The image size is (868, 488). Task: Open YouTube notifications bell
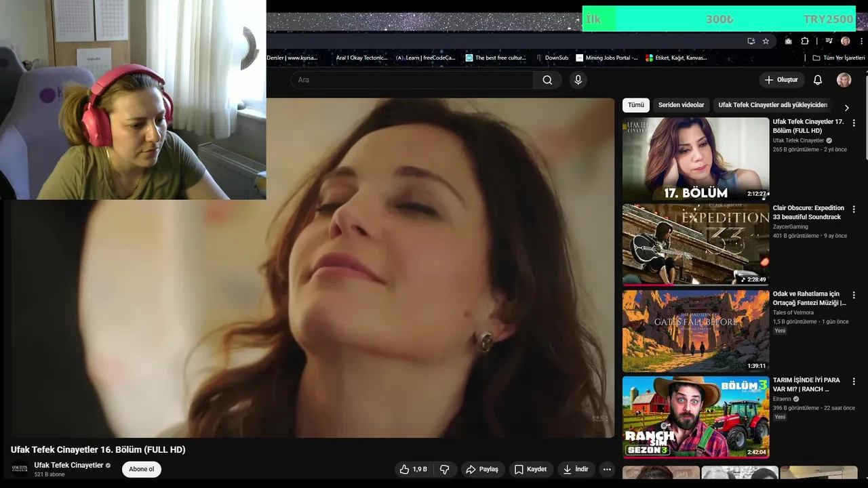(x=818, y=80)
